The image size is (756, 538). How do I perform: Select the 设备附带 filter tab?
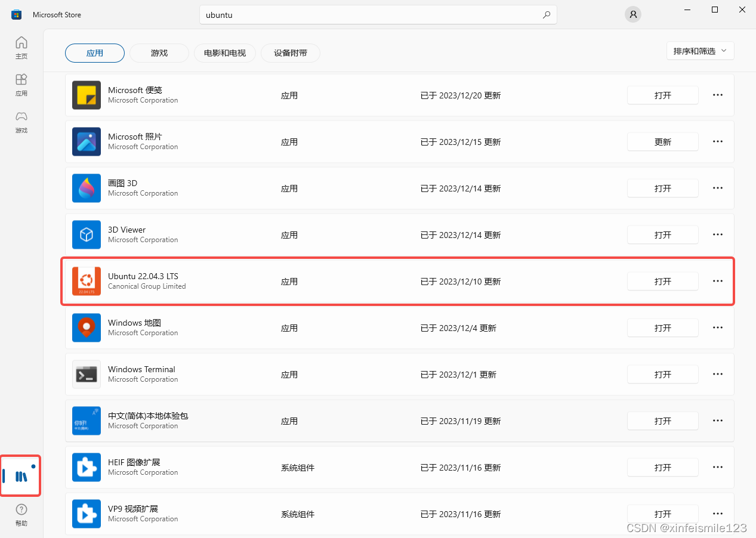point(291,53)
